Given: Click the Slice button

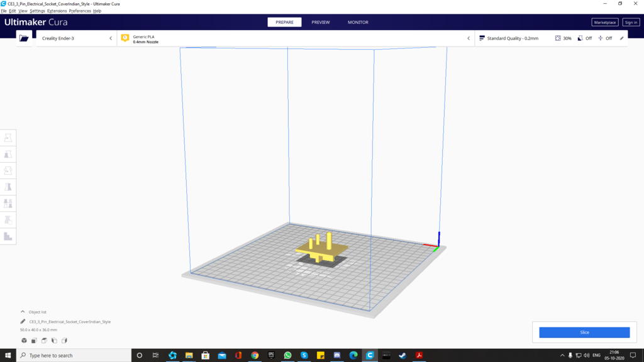Looking at the screenshot, I should [x=584, y=332].
